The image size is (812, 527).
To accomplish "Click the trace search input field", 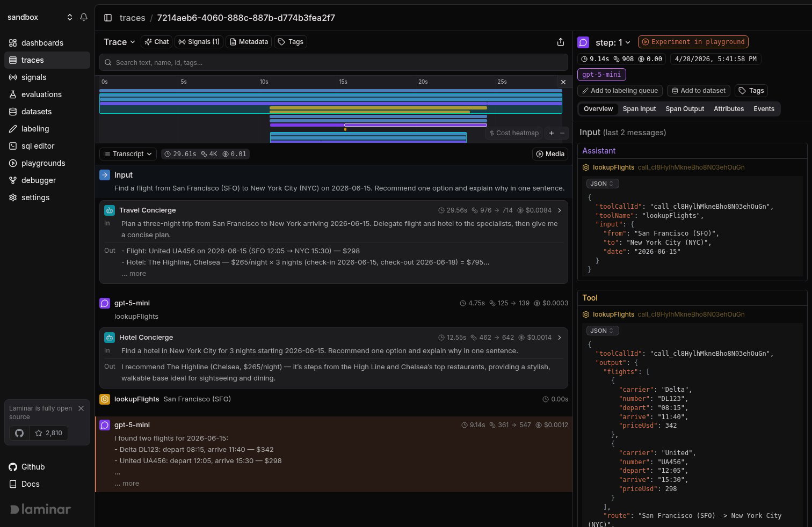I will pos(334,63).
